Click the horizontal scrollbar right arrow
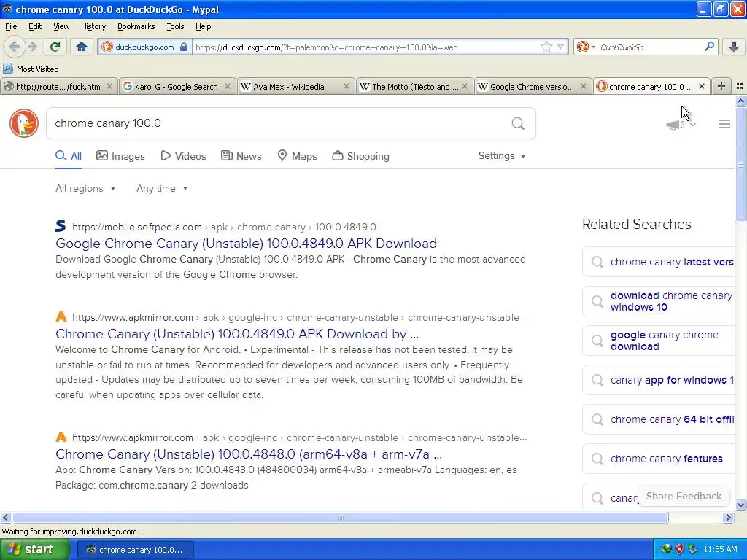The height and width of the screenshot is (560, 747). click(728, 518)
